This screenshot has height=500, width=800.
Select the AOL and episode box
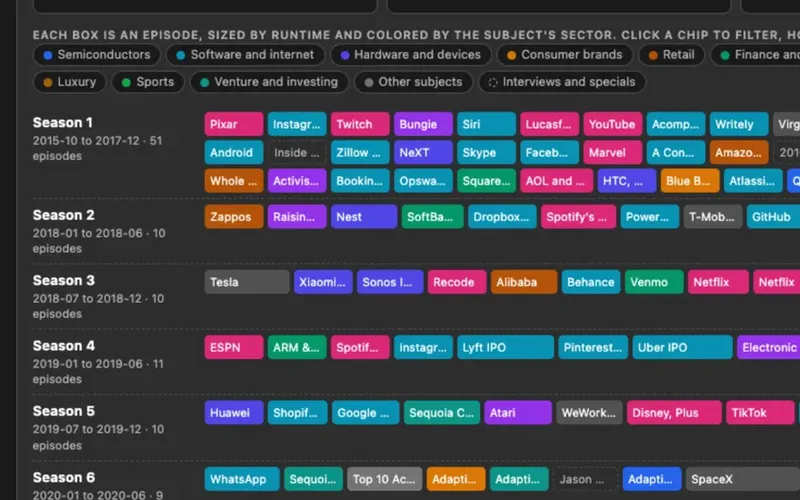coord(557,181)
